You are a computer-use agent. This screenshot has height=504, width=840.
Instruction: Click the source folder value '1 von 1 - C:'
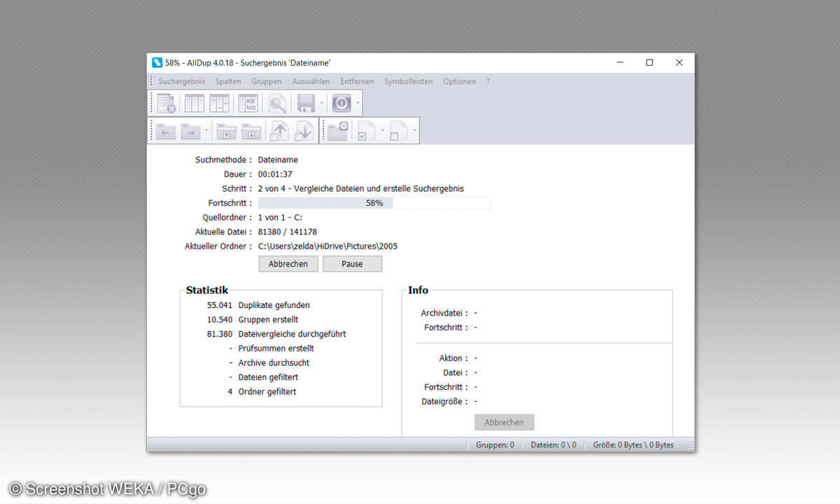tap(280, 218)
